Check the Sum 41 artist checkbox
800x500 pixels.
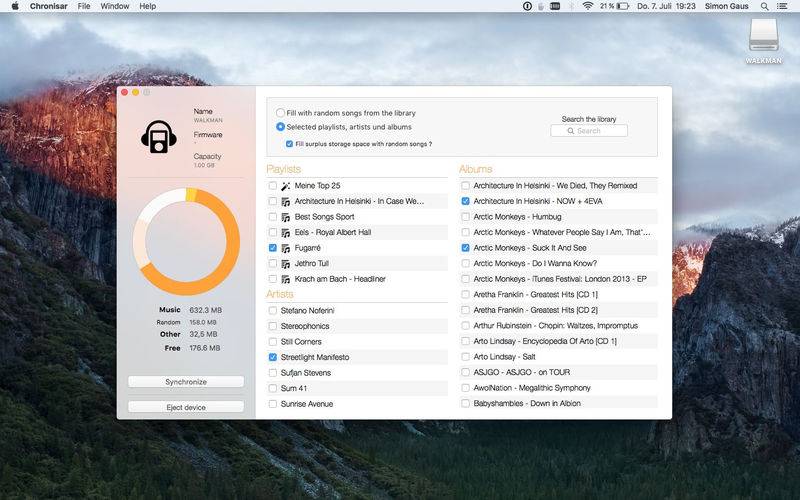pyautogui.click(x=272, y=388)
